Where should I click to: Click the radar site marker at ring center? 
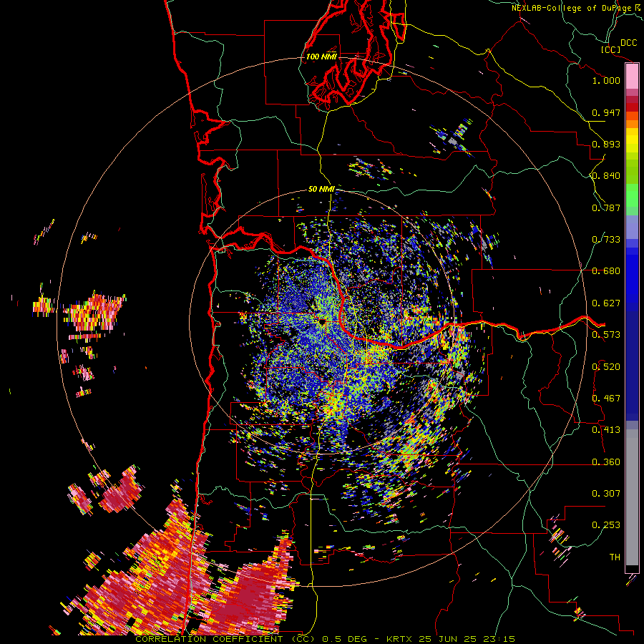[322, 322]
